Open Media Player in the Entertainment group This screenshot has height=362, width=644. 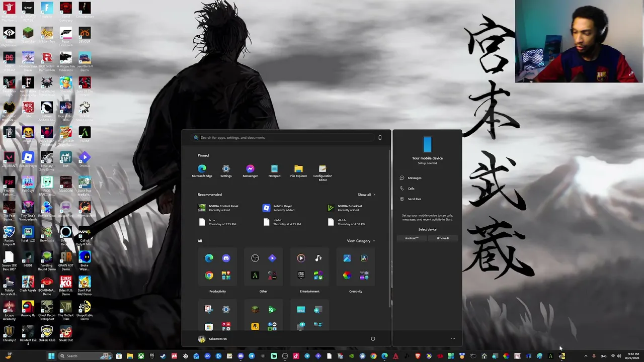click(x=301, y=258)
